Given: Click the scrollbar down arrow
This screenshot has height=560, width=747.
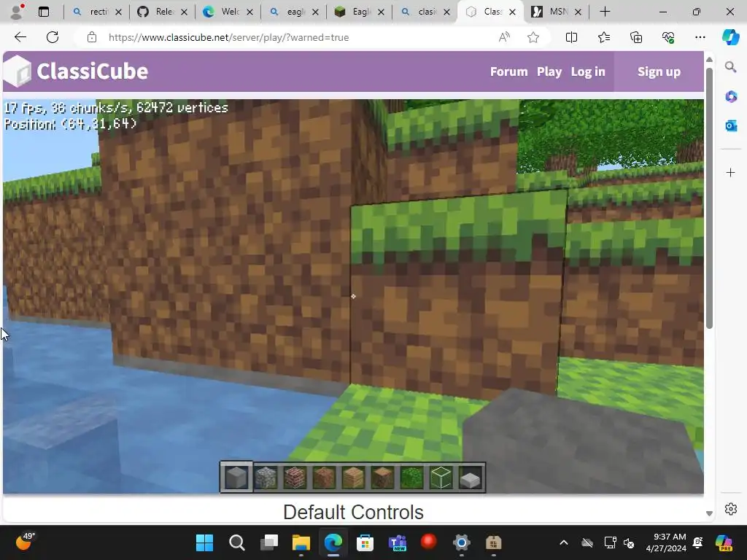Looking at the screenshot, I should point(709,513).
